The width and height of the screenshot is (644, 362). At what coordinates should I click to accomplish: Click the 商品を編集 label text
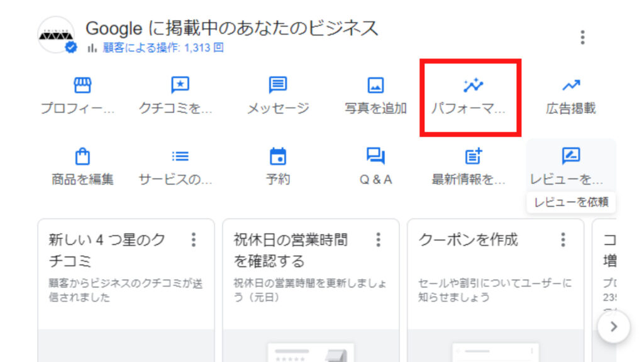(x=82, y=179)
